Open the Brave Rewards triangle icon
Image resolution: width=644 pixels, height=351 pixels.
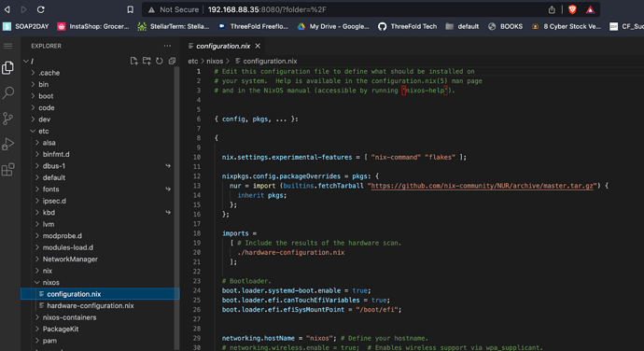click(590, 9)
